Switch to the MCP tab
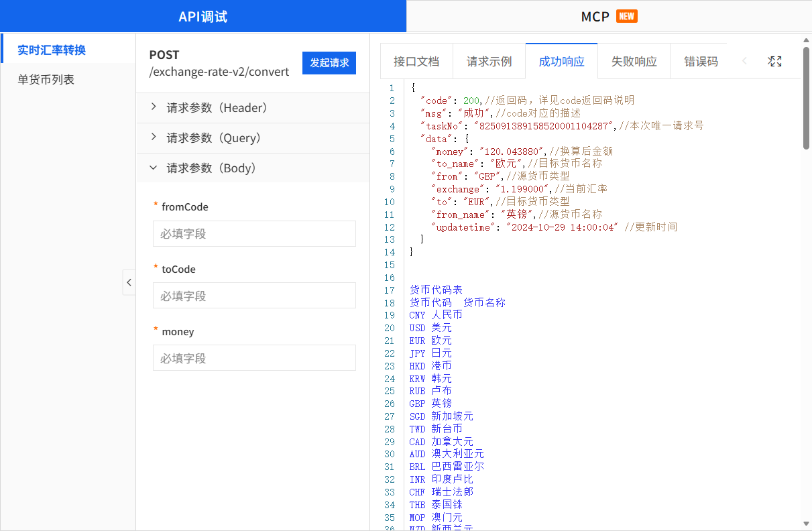 tap(595, 17)
